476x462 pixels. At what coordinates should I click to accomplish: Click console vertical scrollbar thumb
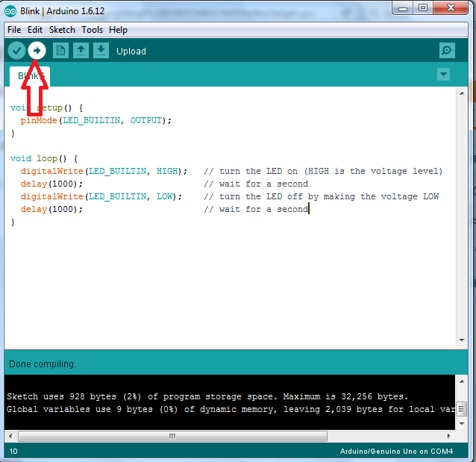[462, 408]
